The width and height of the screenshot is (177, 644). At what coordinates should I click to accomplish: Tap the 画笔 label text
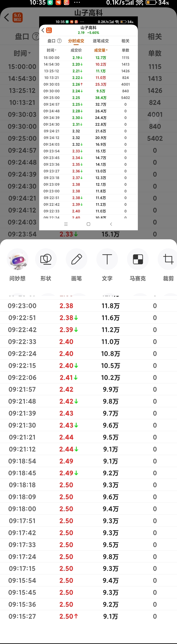pyautogui.click(x=77, y=278)
